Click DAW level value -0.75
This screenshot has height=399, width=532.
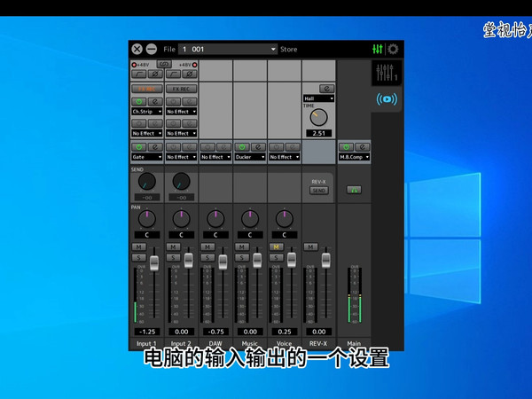[215, 332]
